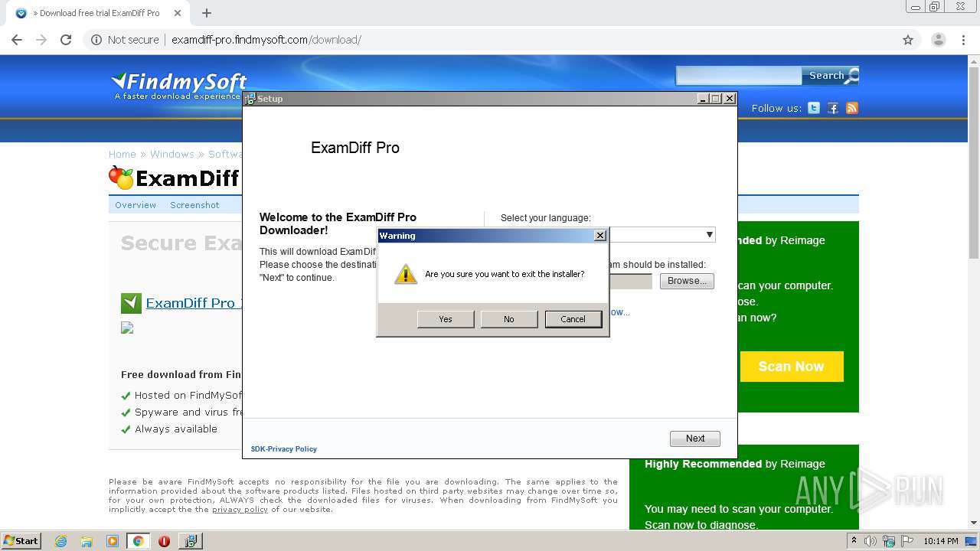Bookmark this page with star icon
The width and height of the screenshot is (980, 551).
908,40
